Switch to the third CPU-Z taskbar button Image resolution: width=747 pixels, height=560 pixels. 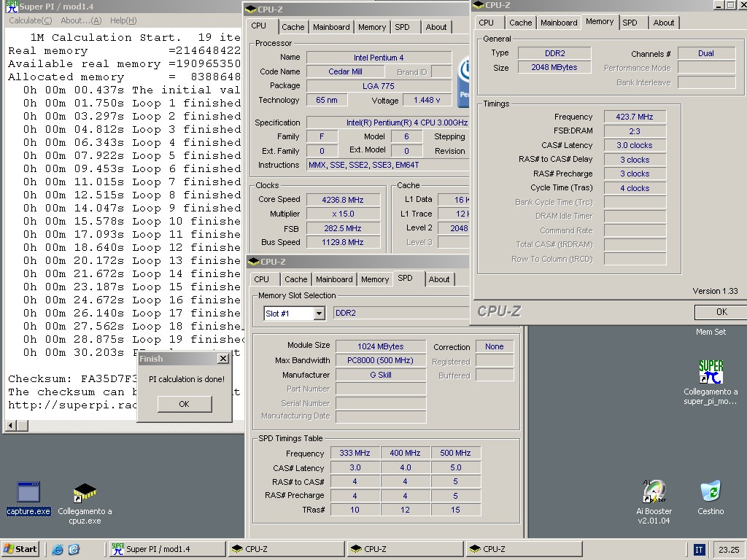point(524,549)
